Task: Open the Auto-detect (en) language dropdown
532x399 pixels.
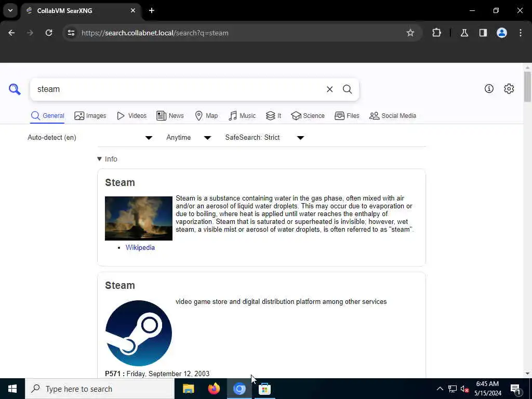Action: click(x=90, y=137)
